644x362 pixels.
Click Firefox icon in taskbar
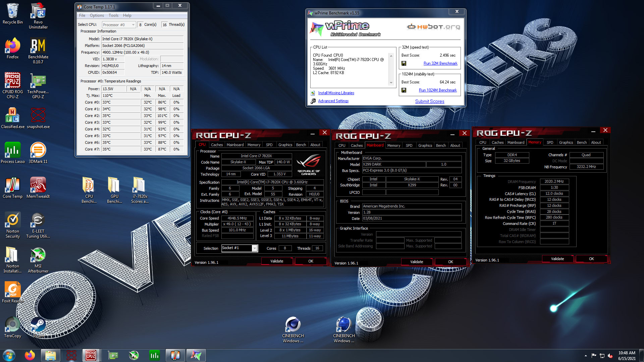pyautogui.click(x=30, y=355)
